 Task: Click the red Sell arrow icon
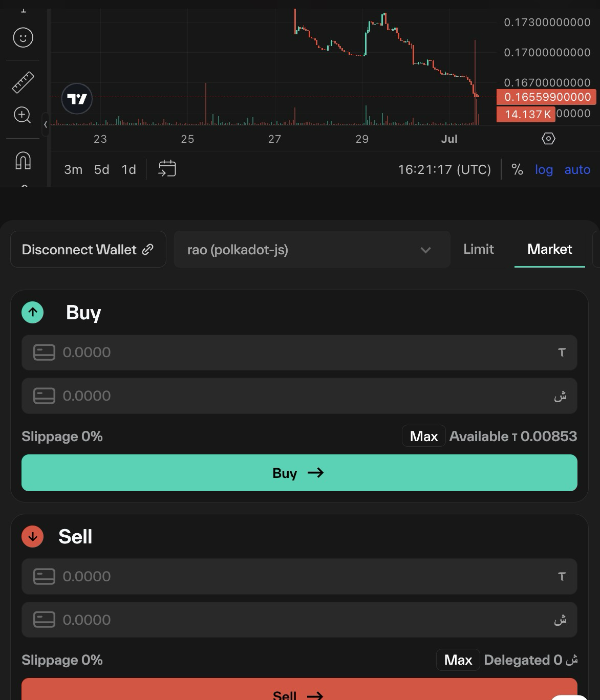tap(33, 536)
